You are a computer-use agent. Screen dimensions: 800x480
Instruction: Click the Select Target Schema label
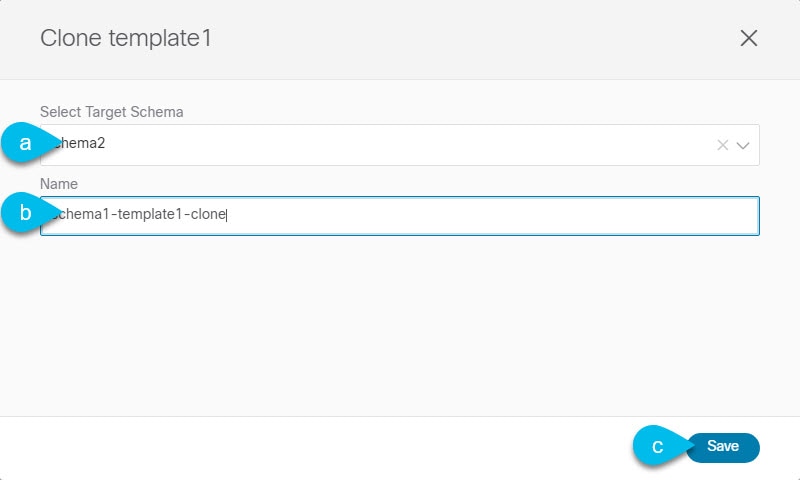click(x=112, y=112)
